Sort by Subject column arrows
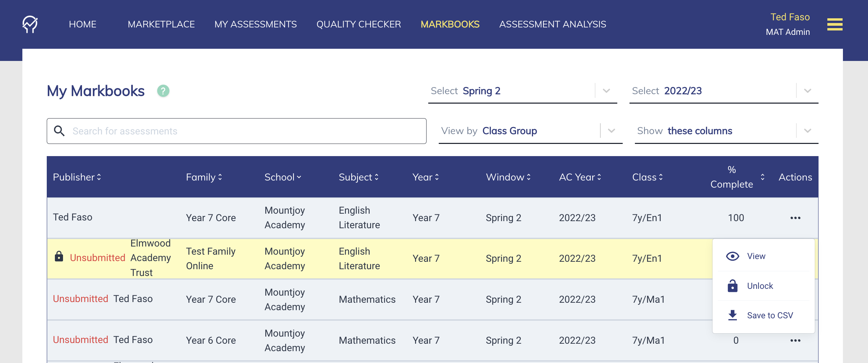 376,177
